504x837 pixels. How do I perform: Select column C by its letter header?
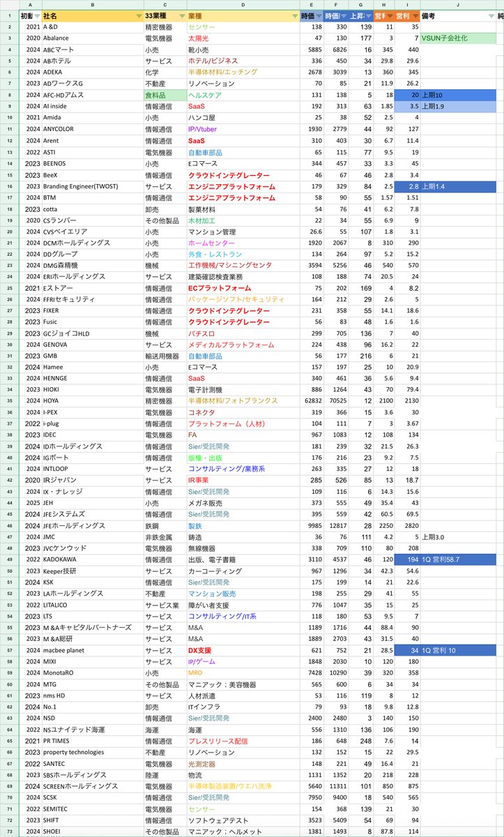point(165,4)
